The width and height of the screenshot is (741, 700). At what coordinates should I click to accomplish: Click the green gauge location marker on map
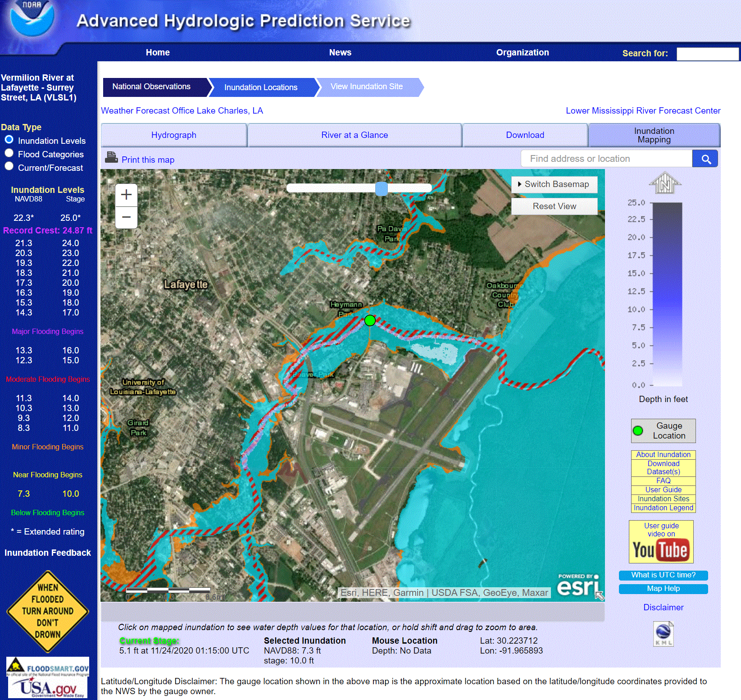tap(370, 320)
